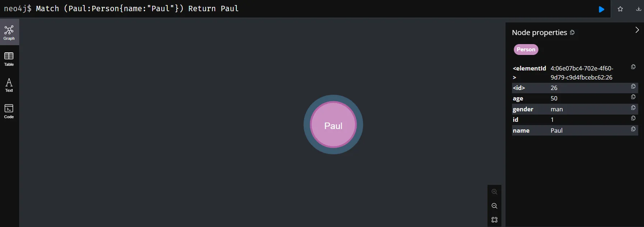
Task: Copy the name property value
Action: 633,129
